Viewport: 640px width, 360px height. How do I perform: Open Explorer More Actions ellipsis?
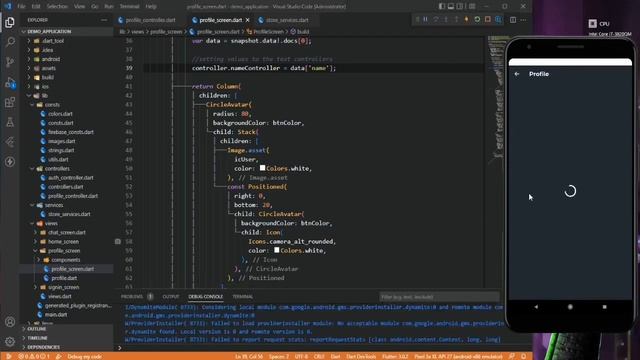(x=104, y=20)
